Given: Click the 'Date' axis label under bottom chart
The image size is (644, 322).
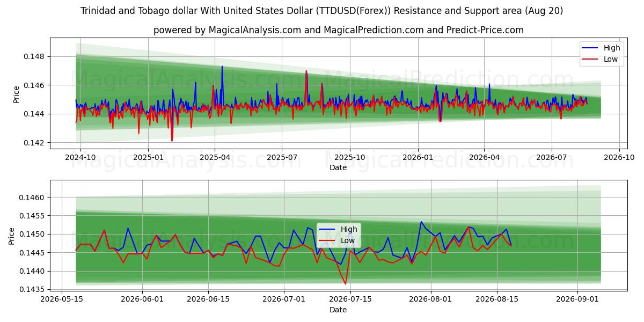Looking at the screenshot, I should click(338, 310).
